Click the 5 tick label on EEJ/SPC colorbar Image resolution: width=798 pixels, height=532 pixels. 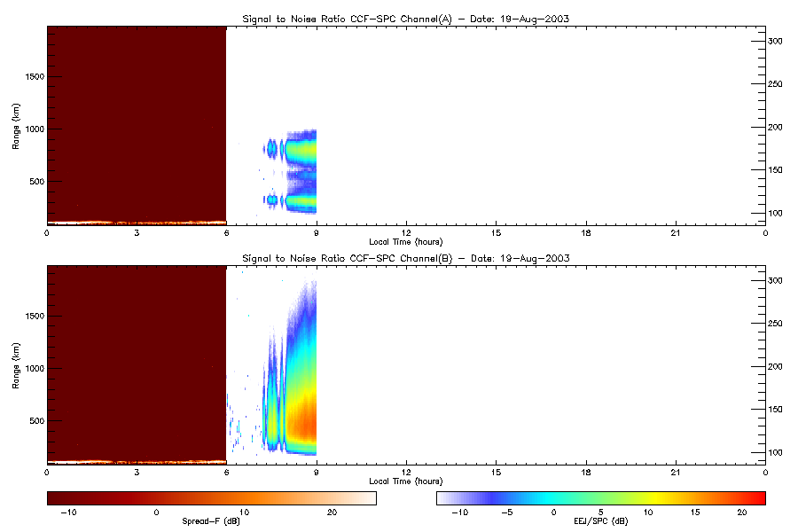pyautogui.click(x=601, y=512)
